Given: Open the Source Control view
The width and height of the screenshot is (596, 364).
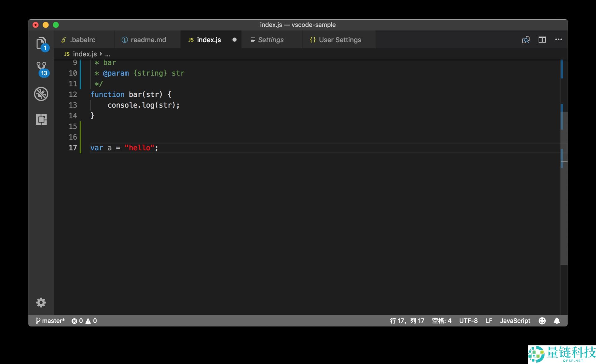Looking at the screenshot, I should (41, 69).
